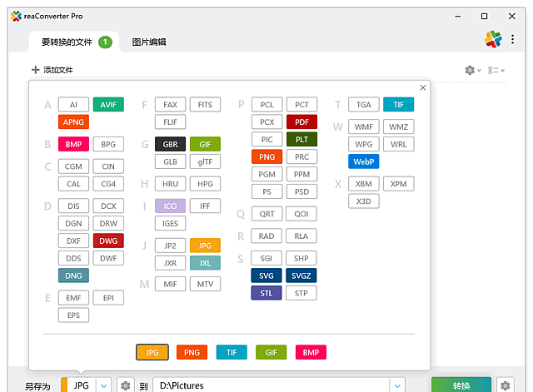Viewport: 533px width, 392px height.
Task: Select the DWG format
Action: point(108,241)
